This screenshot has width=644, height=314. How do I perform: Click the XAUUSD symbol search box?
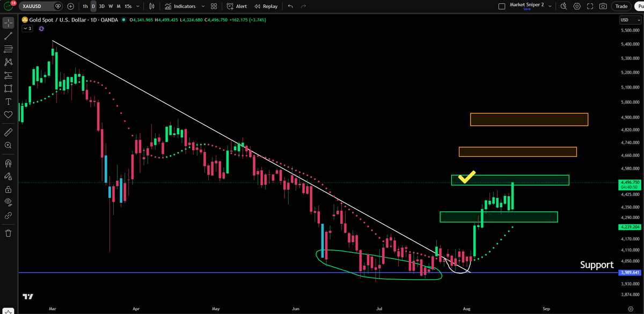click(40, 6)
